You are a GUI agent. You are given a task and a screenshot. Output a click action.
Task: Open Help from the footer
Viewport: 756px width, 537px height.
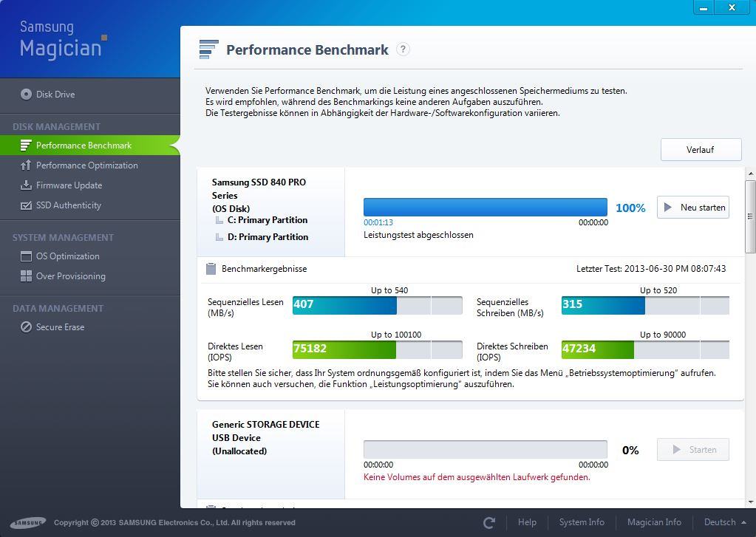click(527, 522)
